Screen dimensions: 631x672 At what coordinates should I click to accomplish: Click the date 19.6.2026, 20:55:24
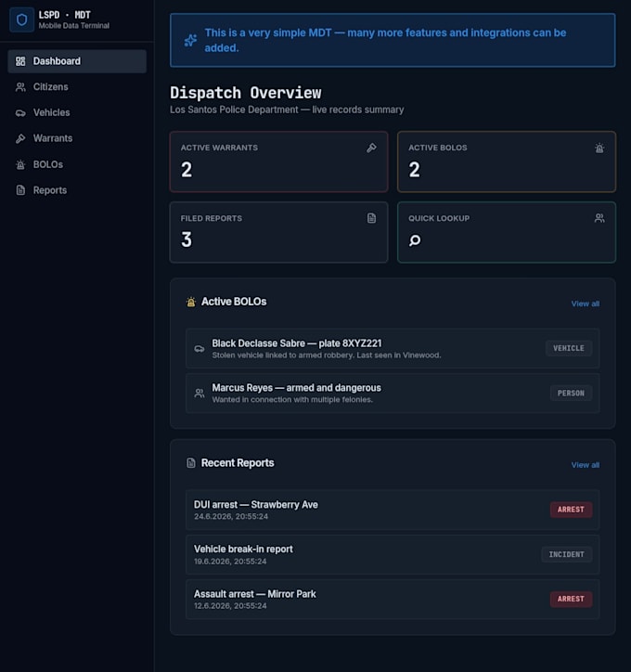pyautogui.click(x=230, y=562)
